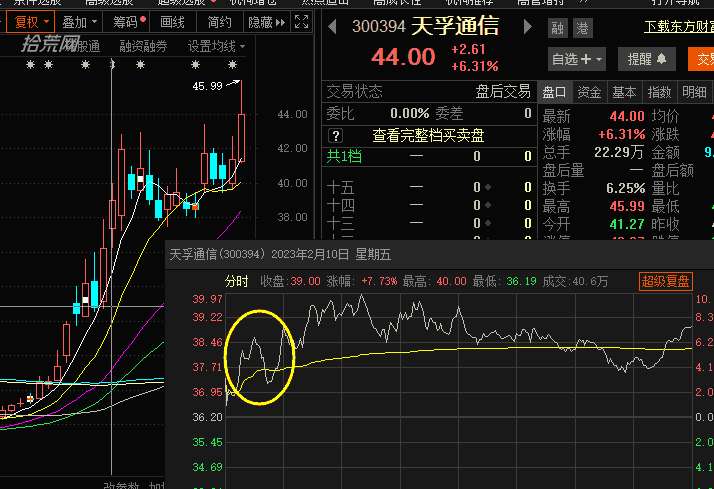
Task: Click popup title 天孚通信(300394) 2023年2月10日
Action: pyautogui.click(x=259, y=254)
